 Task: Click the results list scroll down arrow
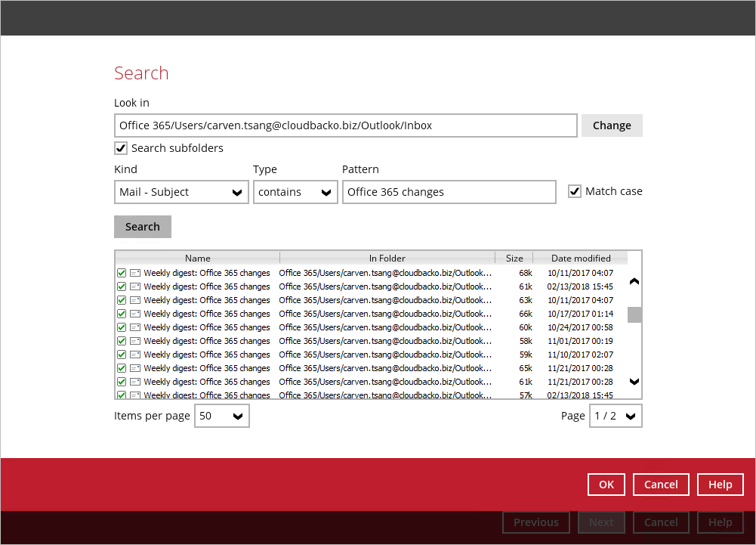coord(634,382)
